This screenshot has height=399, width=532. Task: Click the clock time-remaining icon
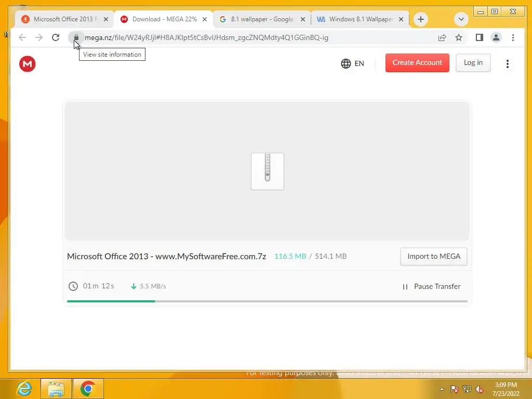click(73, 286)
